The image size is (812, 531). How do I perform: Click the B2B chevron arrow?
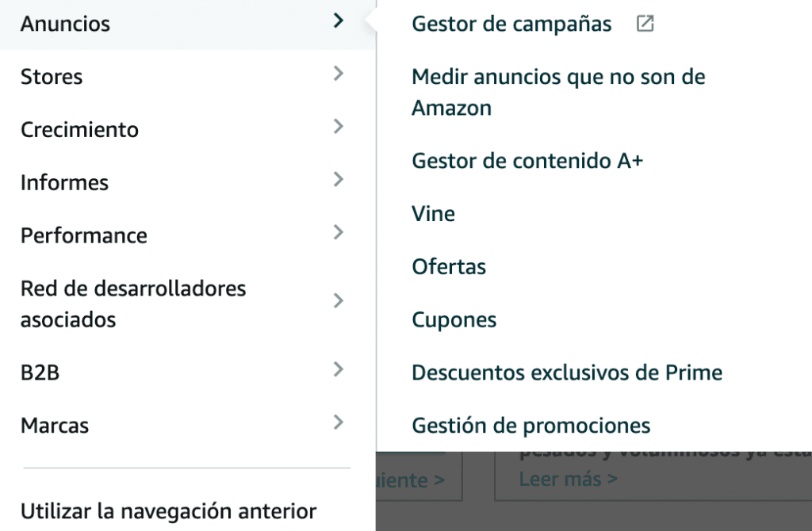pyautogui.click(x=339, y=369)
